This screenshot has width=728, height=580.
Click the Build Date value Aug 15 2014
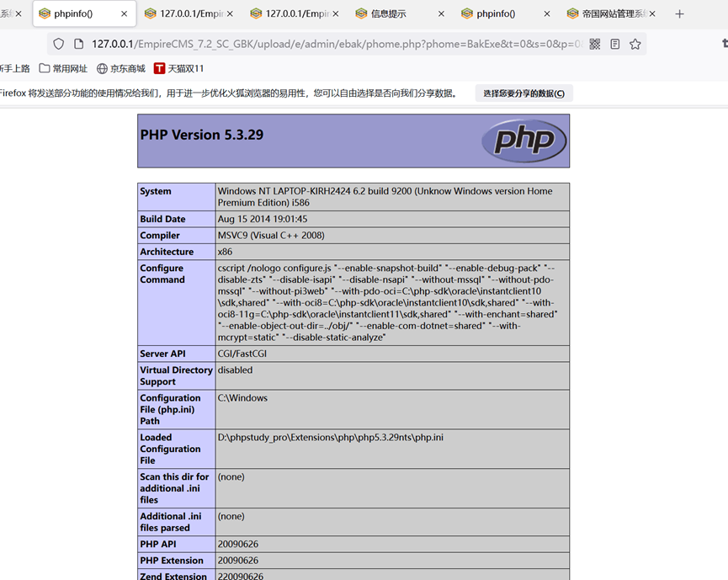[263, 219]
